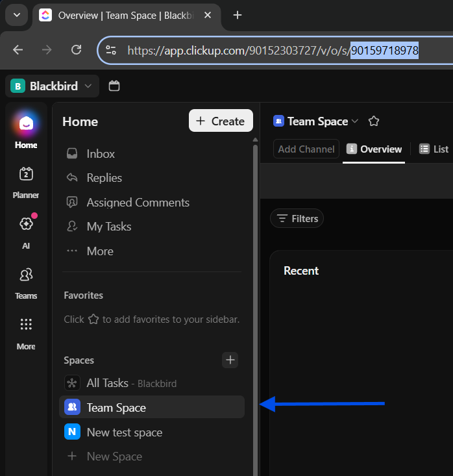Select New test space in Spaces list
The height and width of the screenshot is (476, 453).
pyautogui.click(x=152, y=432)
